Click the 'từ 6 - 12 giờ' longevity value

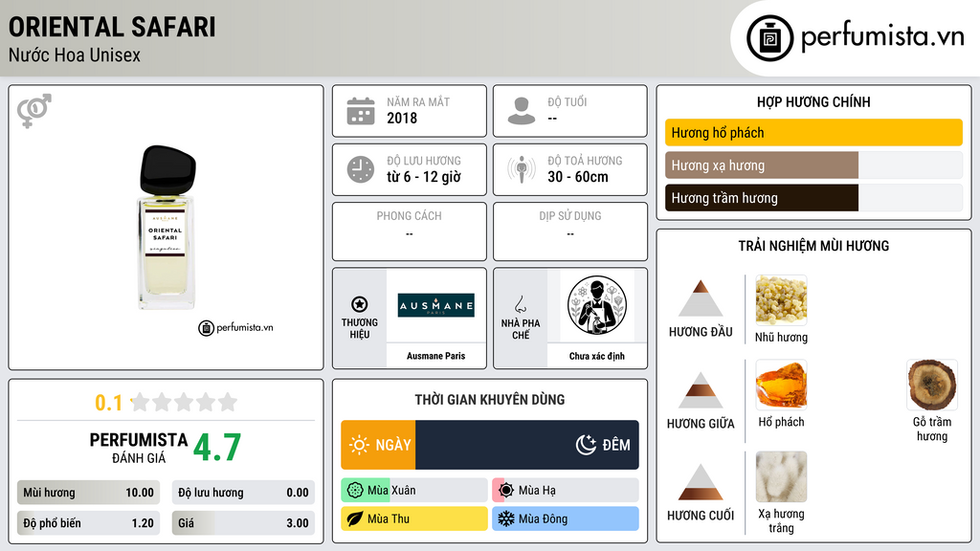click(x=424, y=177)
